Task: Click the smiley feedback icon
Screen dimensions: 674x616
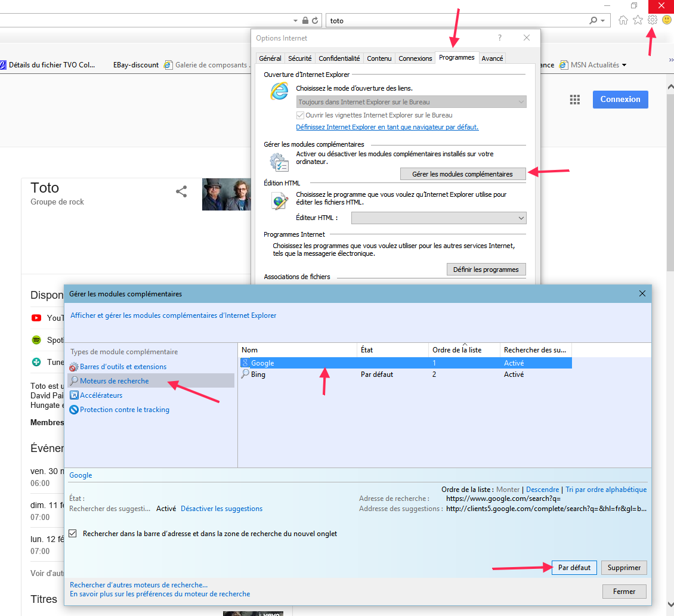Action: (x=667, y=20)
